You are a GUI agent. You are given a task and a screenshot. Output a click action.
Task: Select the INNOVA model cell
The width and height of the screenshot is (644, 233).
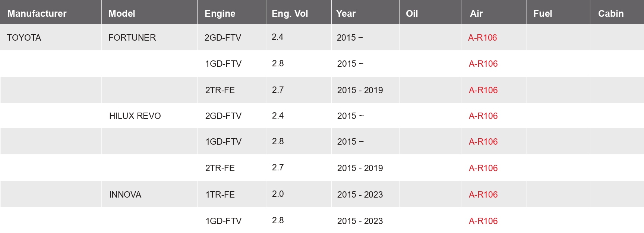click(x=125, y=195)
